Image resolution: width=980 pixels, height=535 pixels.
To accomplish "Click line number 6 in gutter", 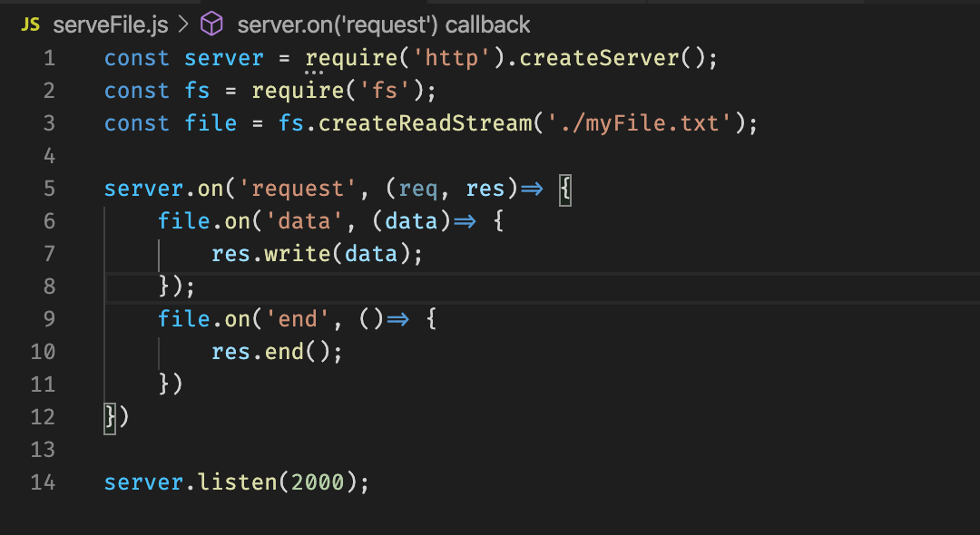I will (x=49, y=221).
